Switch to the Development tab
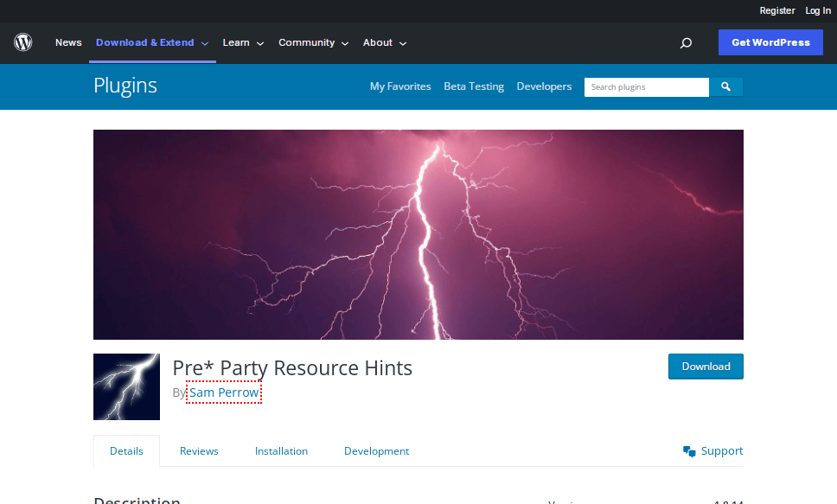837x504 pixels. pyautogui.click(x=376, y=451)
